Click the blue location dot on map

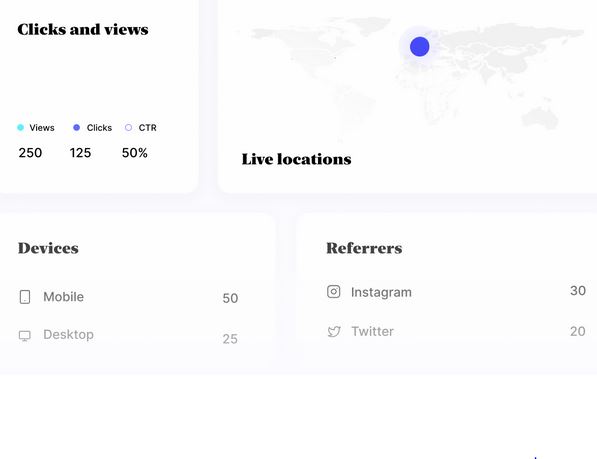pos(420,46)
